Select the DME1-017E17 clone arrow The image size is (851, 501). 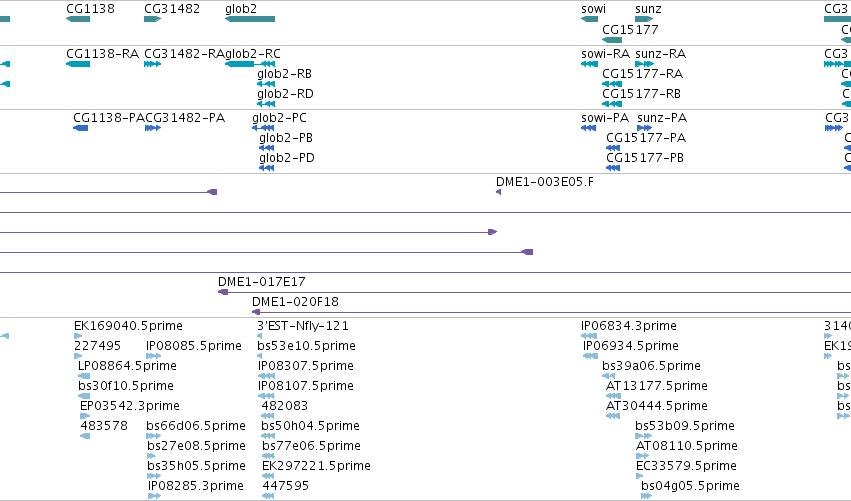coord(223,292)
